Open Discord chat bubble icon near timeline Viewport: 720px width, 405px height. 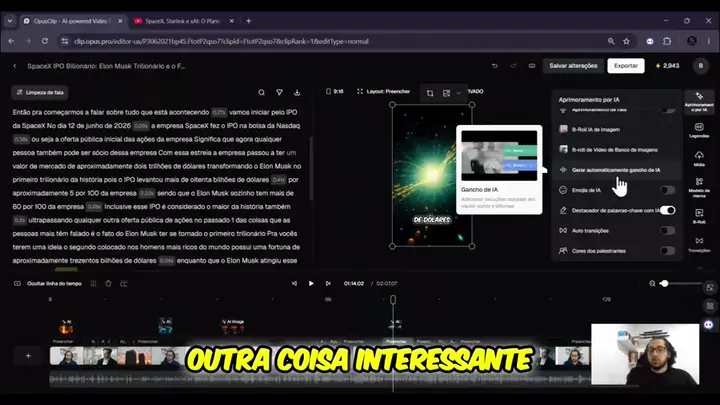click(709, 325)
